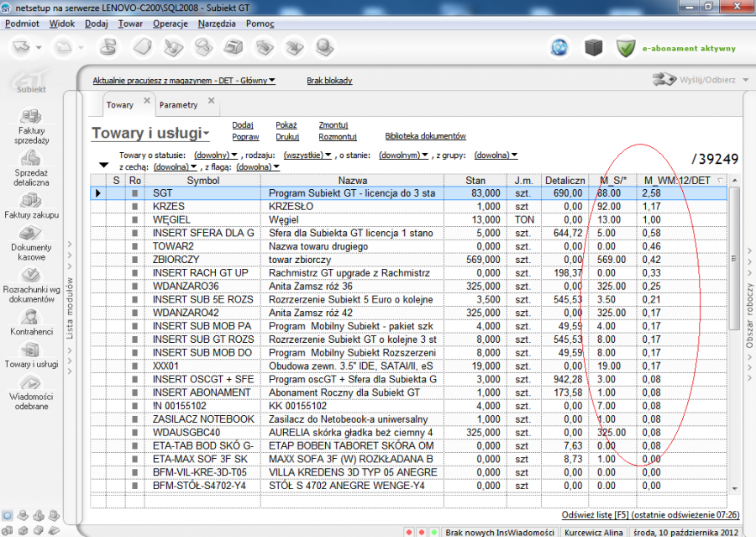Open Rozrachunki wg dokumentów module icon
The image size is (756, 537).
coord(31,275)
